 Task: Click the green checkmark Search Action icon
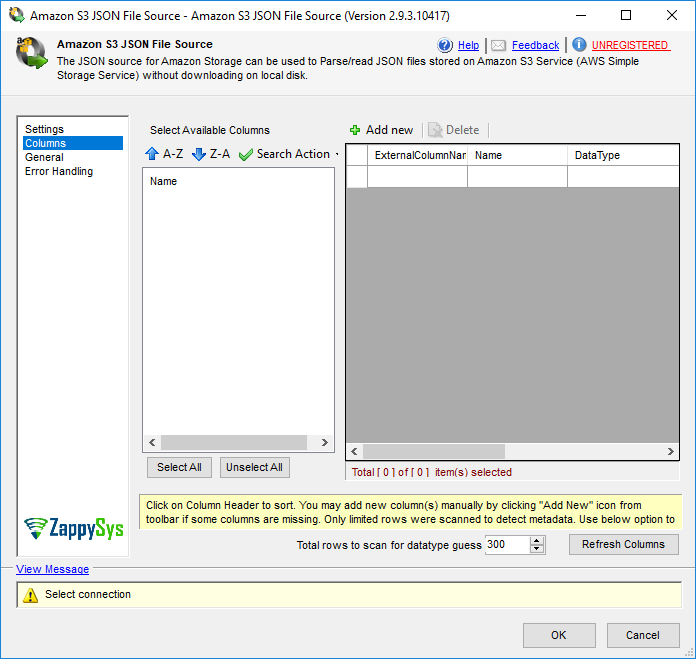point(245,154)
